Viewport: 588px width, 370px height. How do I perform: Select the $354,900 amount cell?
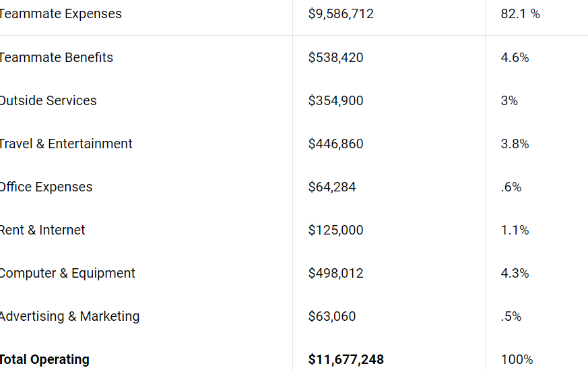335,100
